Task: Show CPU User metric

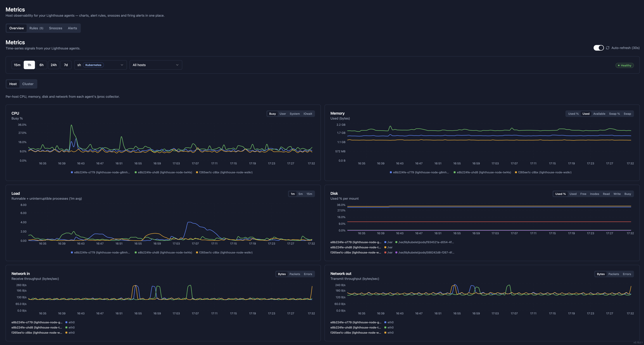Action: (x=283, y=114)
